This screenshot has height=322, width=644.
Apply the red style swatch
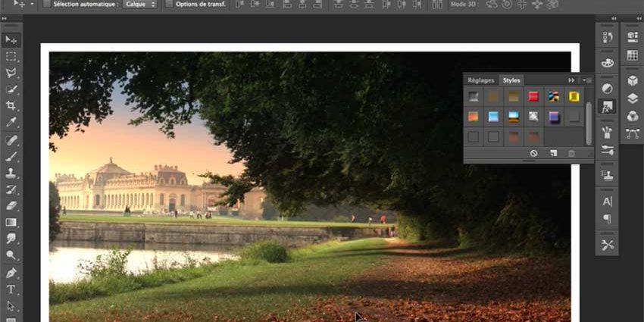coord(533,96)
